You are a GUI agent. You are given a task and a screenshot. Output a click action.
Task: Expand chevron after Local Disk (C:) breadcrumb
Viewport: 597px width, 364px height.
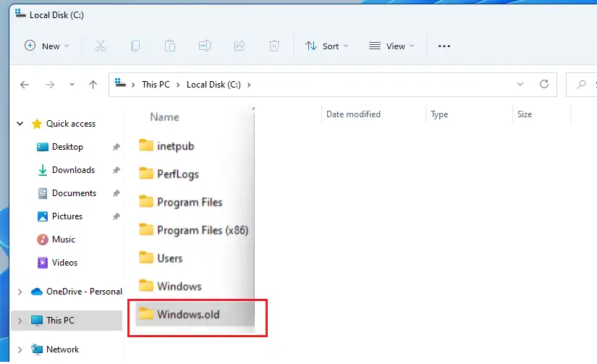[249, 85]
